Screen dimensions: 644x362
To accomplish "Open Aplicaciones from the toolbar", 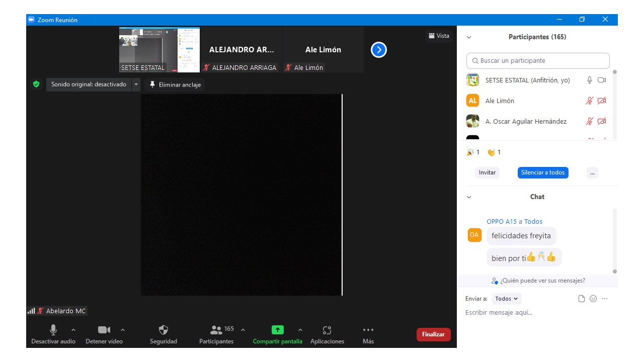I will point(327,330).
